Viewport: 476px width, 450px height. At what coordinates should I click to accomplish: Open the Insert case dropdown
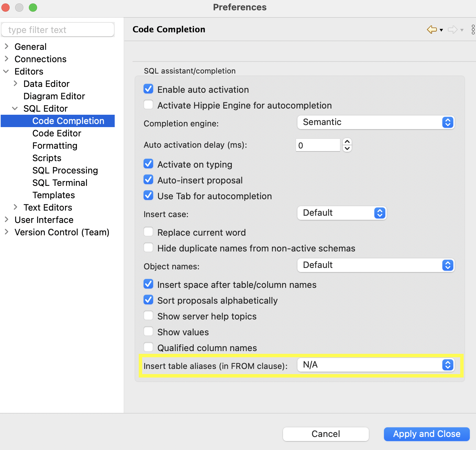342,213
